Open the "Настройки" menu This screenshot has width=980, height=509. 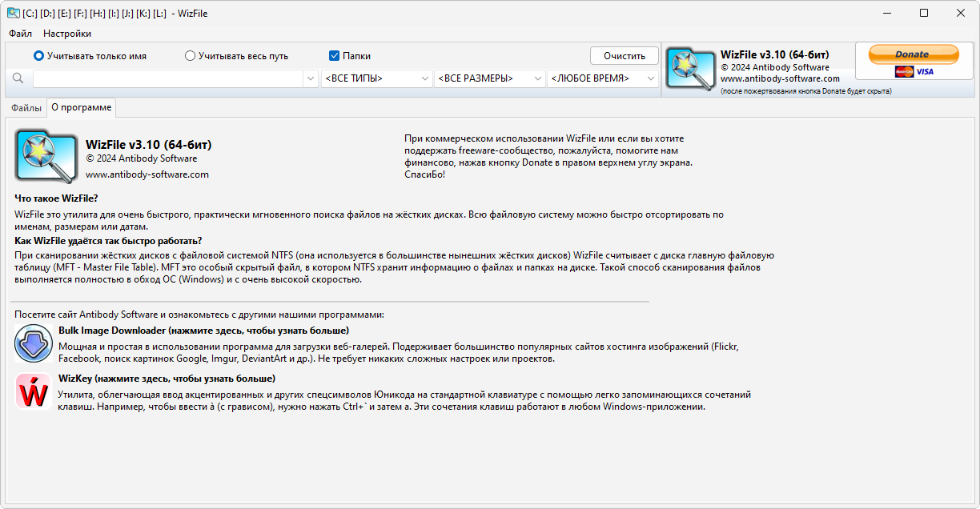point(67,34)
